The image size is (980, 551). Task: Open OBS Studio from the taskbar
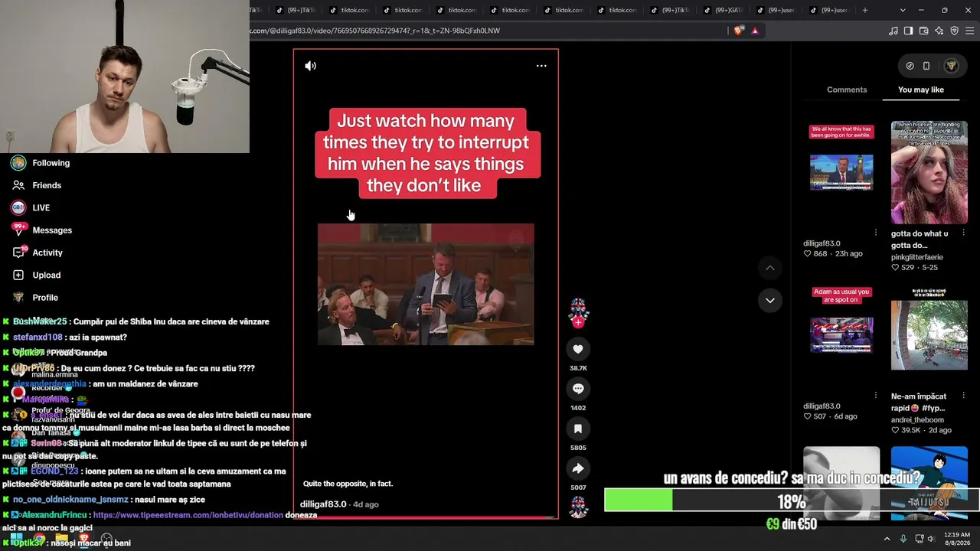106,539
